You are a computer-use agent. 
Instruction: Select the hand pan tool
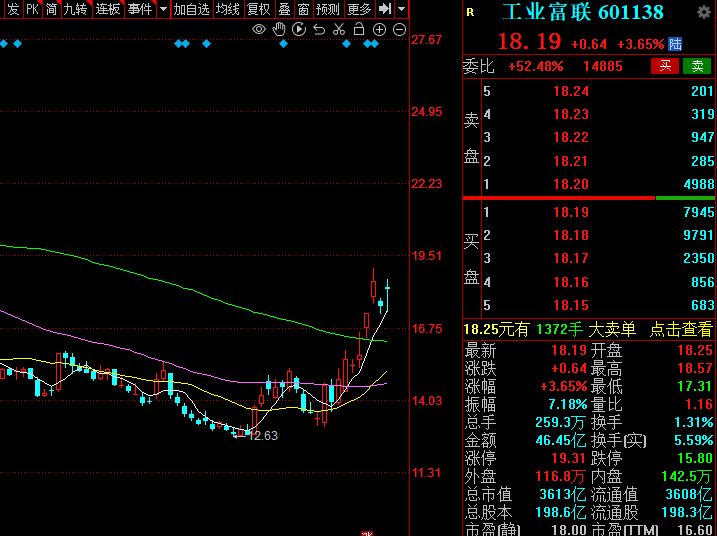(278, 30)
